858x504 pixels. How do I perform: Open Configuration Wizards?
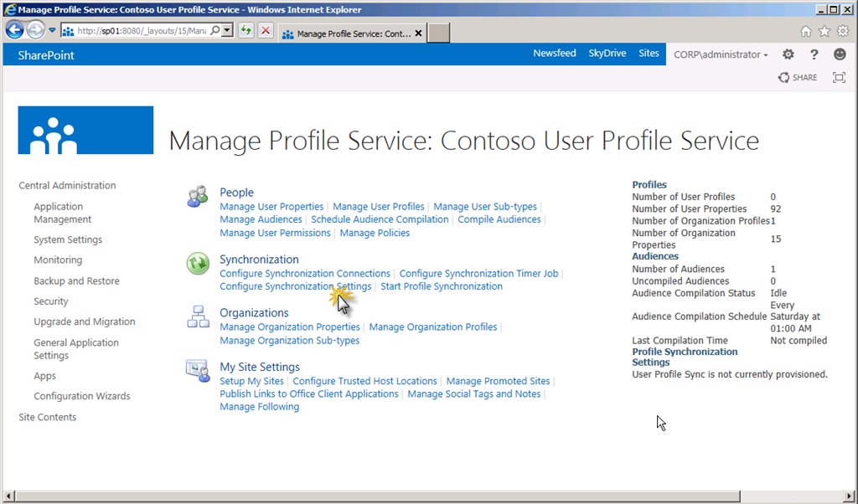(x=82, y=396)
